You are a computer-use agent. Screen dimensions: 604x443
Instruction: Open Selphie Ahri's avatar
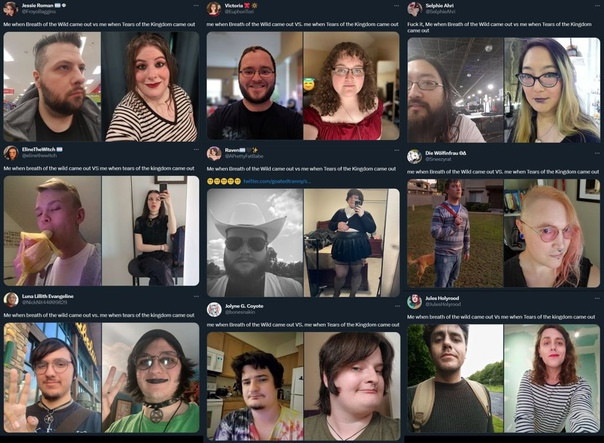[x=415, y=8]
